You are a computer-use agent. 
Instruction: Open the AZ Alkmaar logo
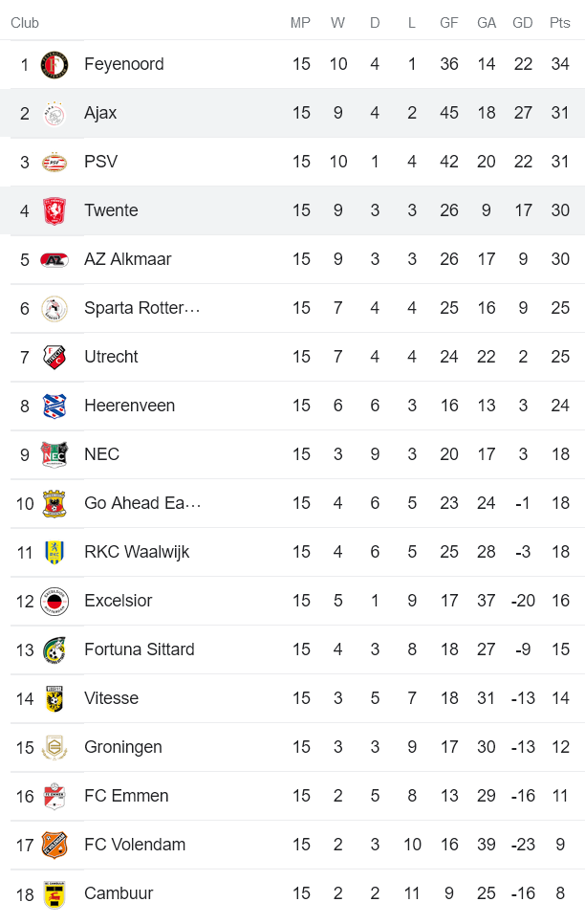[54, 260]
